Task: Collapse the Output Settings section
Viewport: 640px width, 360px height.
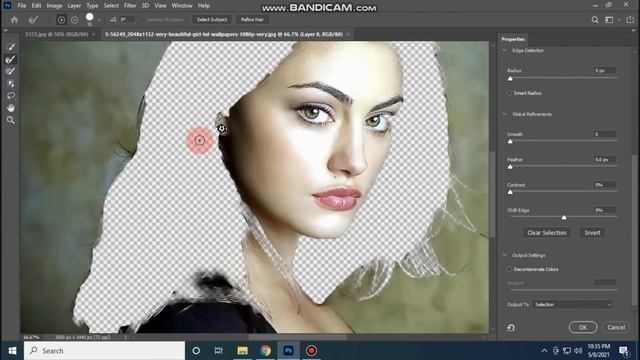Action: click(505, 255)
